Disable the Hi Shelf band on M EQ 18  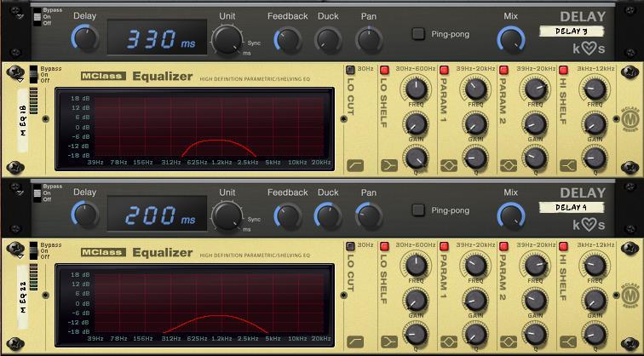click(564, 69)
